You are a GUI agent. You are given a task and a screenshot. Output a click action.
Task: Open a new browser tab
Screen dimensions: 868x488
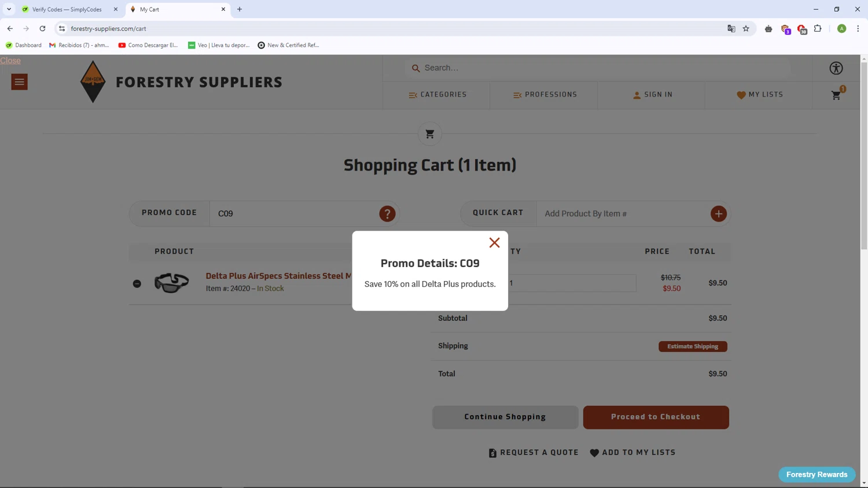(x=240, y=9)
